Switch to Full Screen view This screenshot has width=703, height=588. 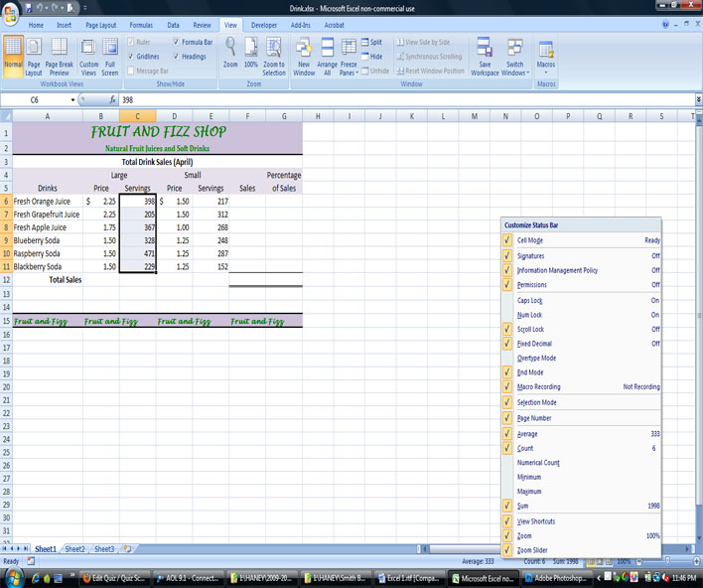pos(109,56)
